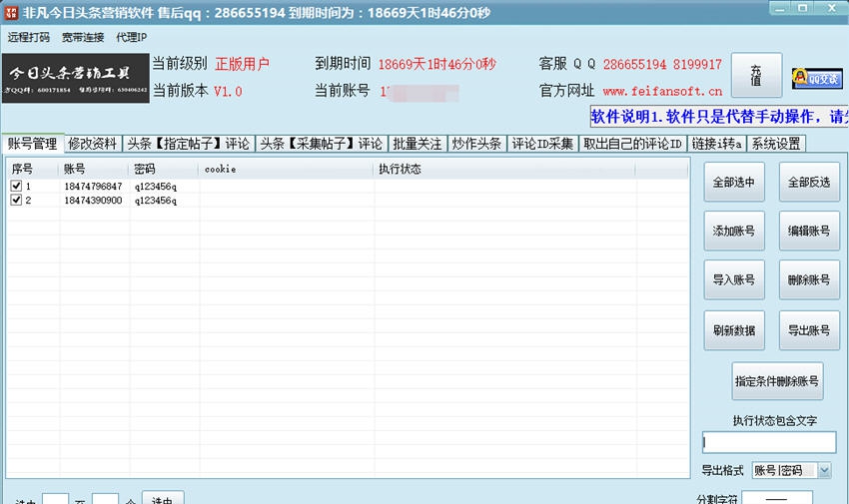
Task: Minimize the window
Action: click(x=780, y=8)
